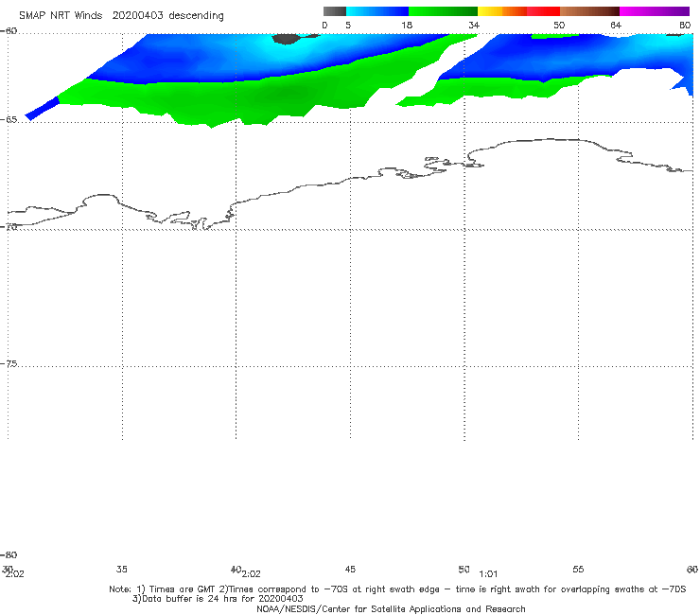Click the '0' label under the color bar
Viewport: 700px width, 615px height.
(x=324, y=25)
